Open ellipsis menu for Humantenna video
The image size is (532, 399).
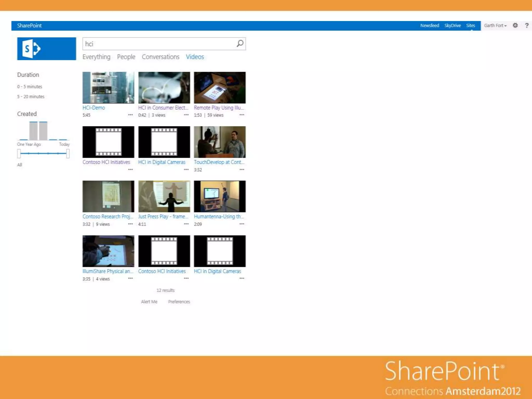point(242,224)
